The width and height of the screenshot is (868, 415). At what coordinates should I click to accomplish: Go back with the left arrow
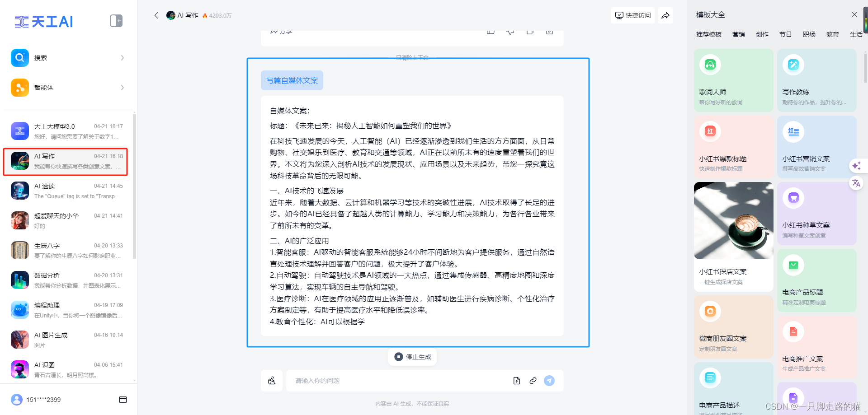156,15
